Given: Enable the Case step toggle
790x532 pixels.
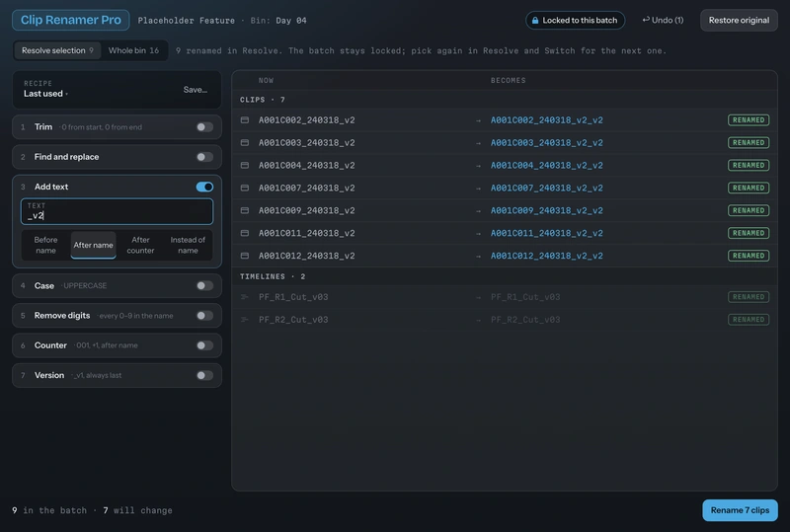Looking at the screenshot, I should coord(204,285).
